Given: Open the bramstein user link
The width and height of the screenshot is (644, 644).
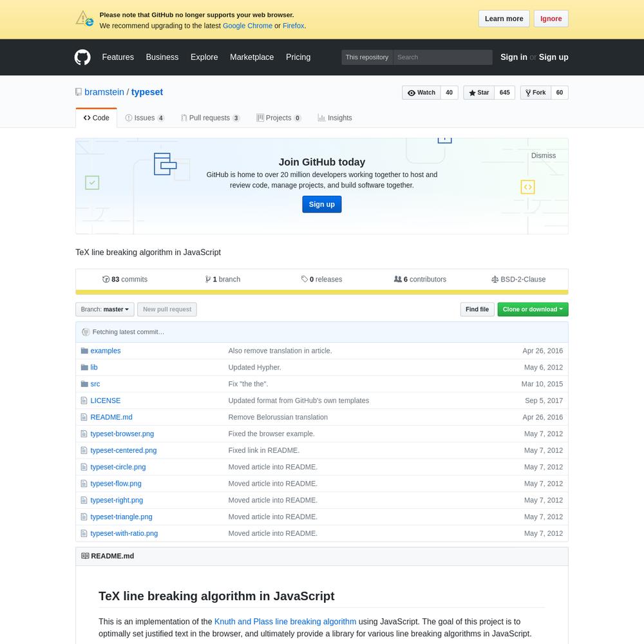Looking at the screenshot, I should click(104, 92).
